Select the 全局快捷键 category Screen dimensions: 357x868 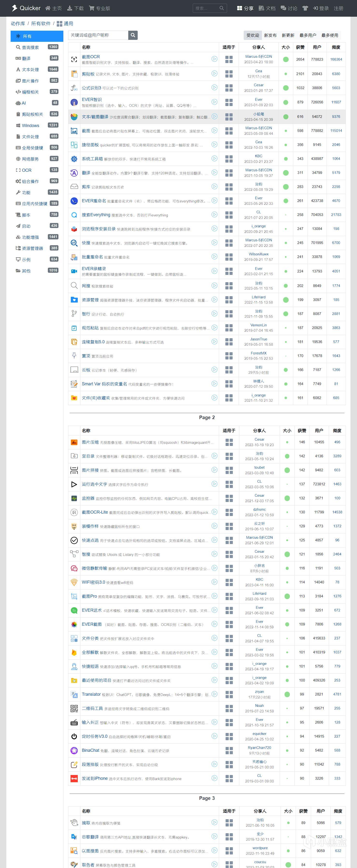37,148
